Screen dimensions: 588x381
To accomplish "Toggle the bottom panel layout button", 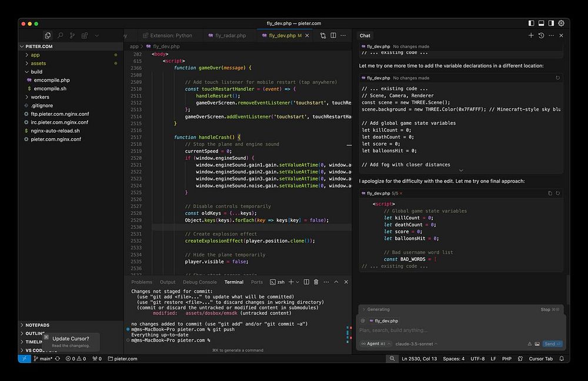I will point(542,24).
